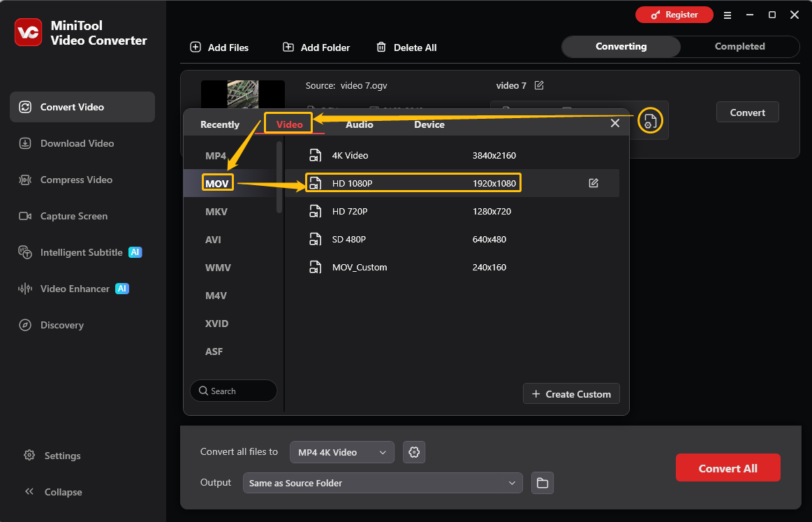Open the Recently tab
The image size is (812, 522).
219,124
